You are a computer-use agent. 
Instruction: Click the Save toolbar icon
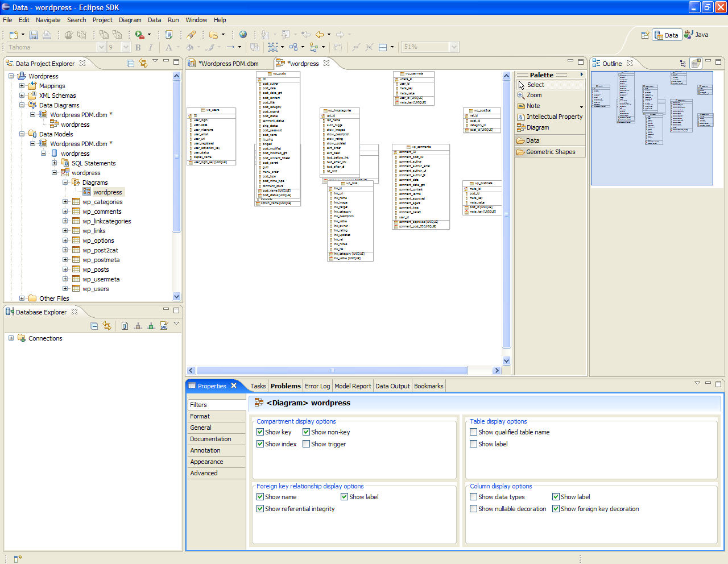point(34,35)
